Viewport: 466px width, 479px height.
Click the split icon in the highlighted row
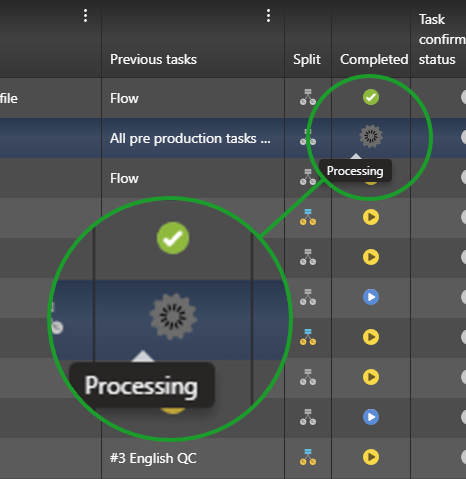tap(308, 137)
